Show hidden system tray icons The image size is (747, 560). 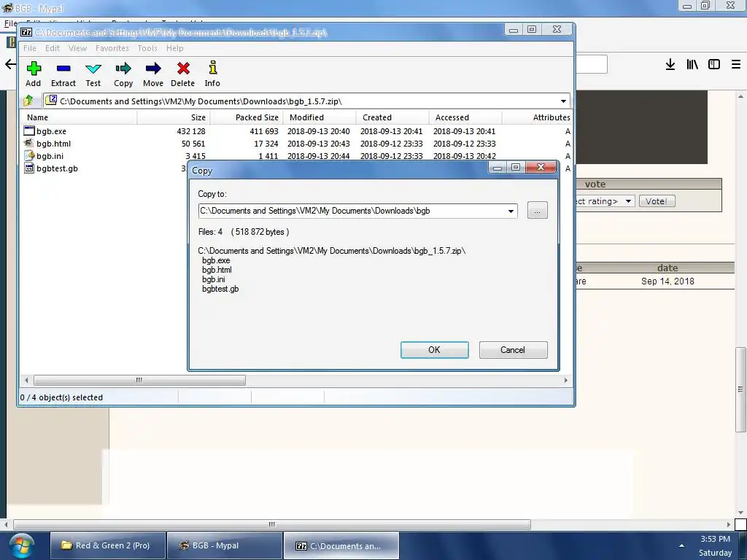click(681, 545)
